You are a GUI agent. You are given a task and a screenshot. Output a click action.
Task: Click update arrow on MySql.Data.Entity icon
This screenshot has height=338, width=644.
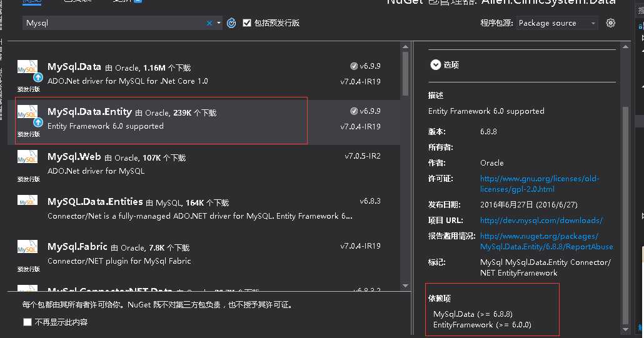coord(38,122)
